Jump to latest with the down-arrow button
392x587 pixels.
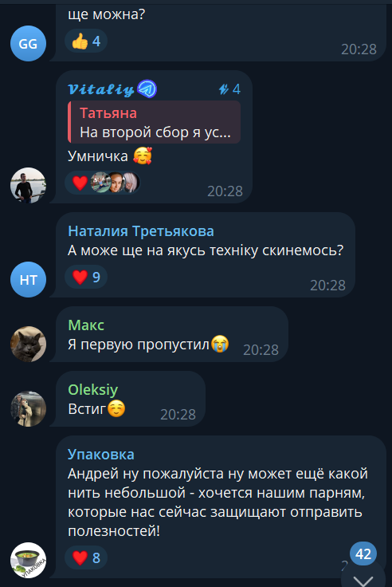[363, 578]
